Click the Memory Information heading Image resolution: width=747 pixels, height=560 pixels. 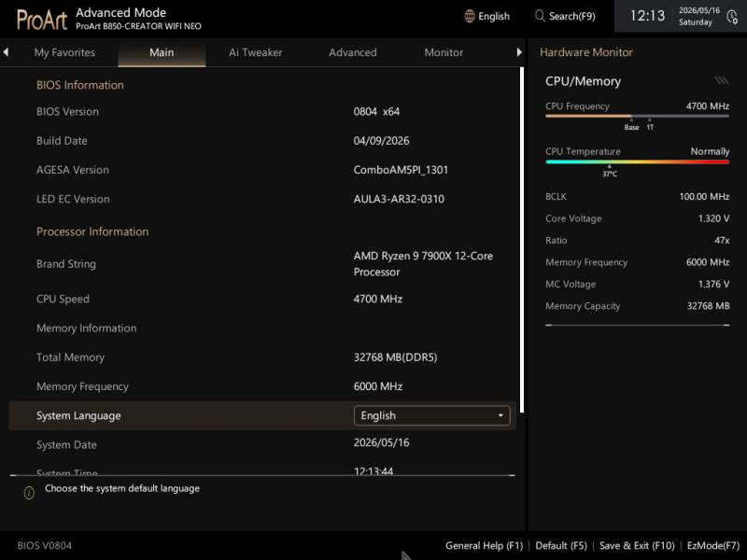tap(86, 329)
